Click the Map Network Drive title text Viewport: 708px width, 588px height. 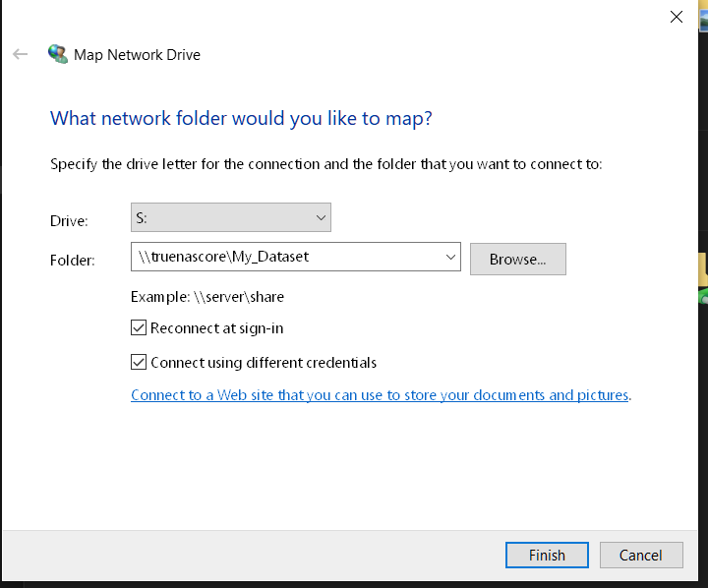(x=137, y=55)
